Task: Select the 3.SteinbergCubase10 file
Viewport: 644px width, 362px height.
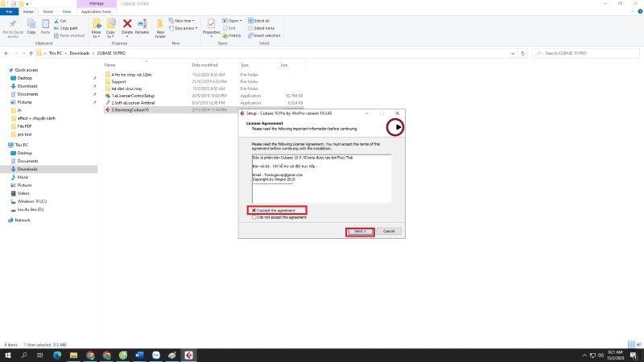Action: [x=130, y=109]
